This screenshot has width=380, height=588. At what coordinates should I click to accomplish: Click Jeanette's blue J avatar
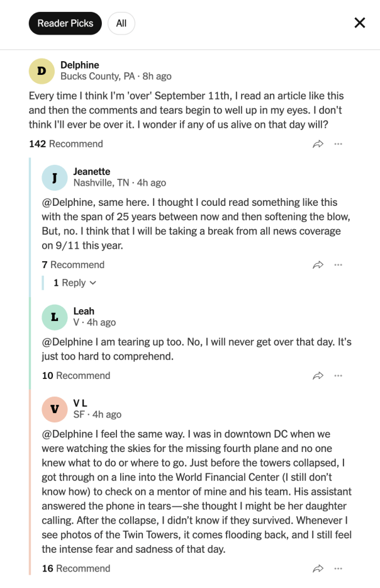point(55,178)
